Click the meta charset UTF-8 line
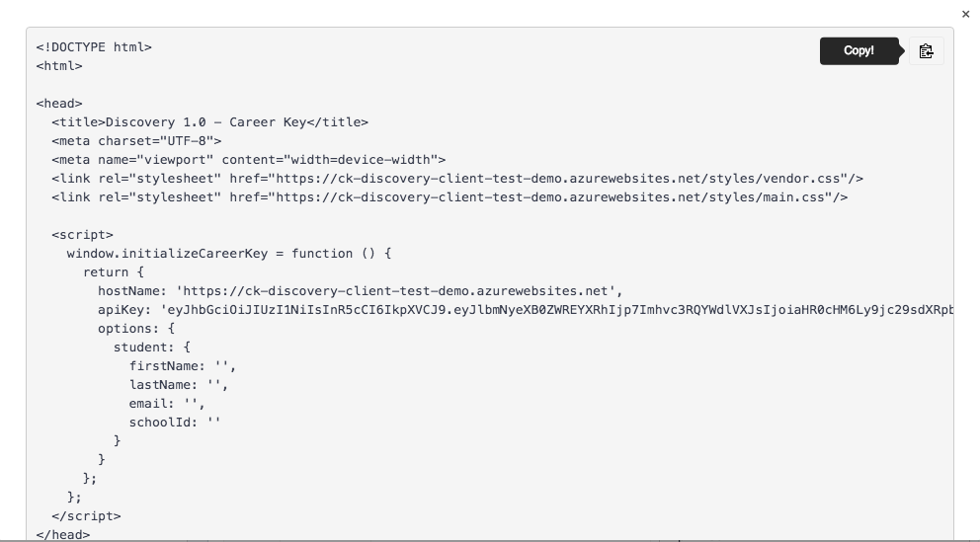 pos(136,141)
